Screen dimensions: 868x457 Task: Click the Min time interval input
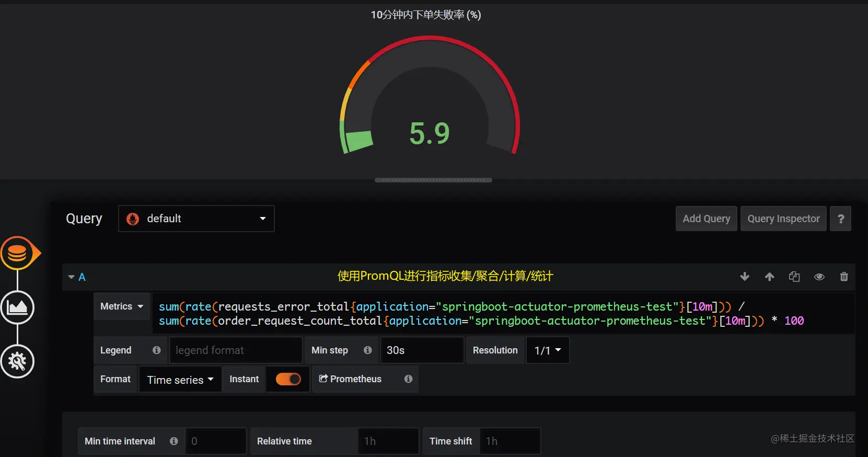[x=215, y=441]
